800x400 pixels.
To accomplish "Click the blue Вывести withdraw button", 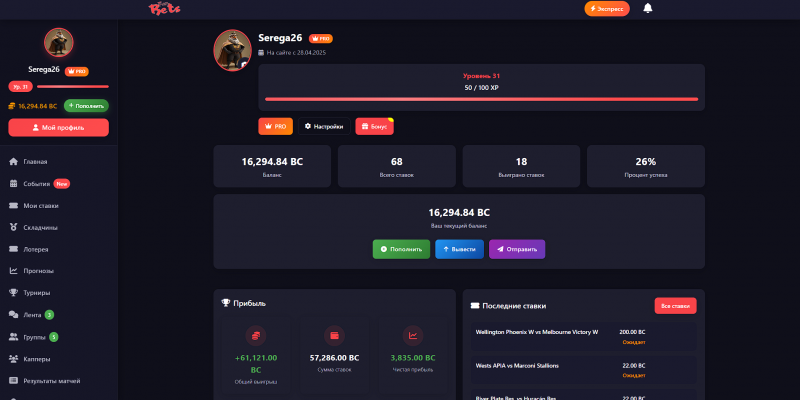I will (459, 249).
